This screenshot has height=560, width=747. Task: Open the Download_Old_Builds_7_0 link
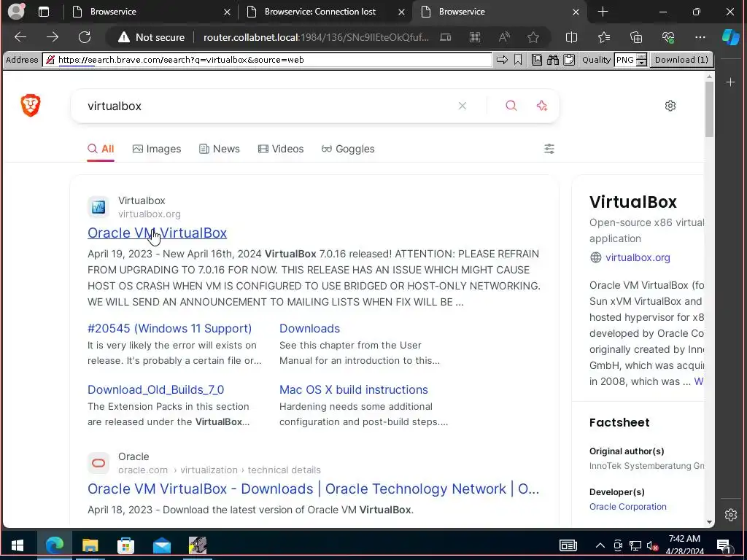click(x=156, y=389)
